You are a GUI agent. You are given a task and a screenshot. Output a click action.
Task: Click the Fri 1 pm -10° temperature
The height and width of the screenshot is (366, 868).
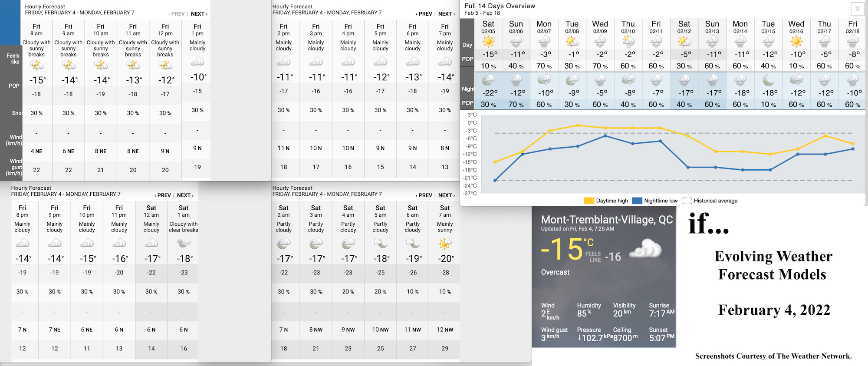198,77
